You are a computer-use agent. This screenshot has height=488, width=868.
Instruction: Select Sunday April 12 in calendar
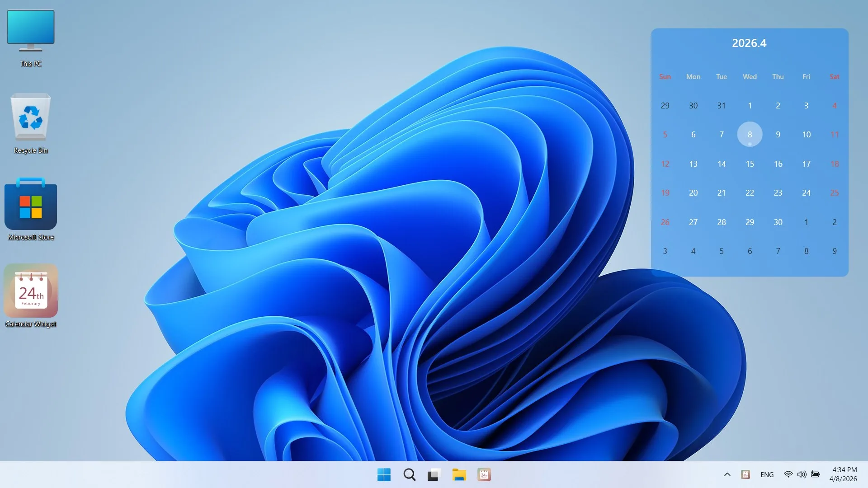point(665,164)
